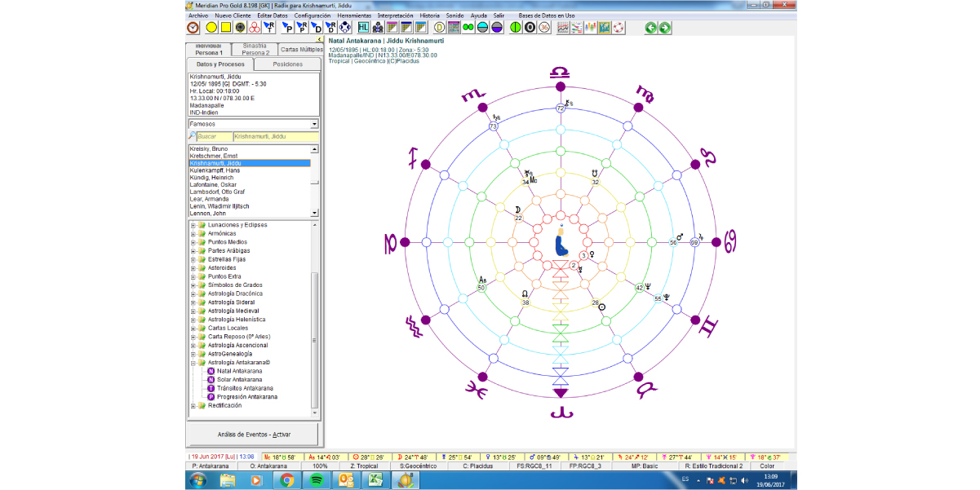This screenshot has height=490, width=980.
Task: Switch to Sinastria Persona 2 tab
Action: [255, 49]
